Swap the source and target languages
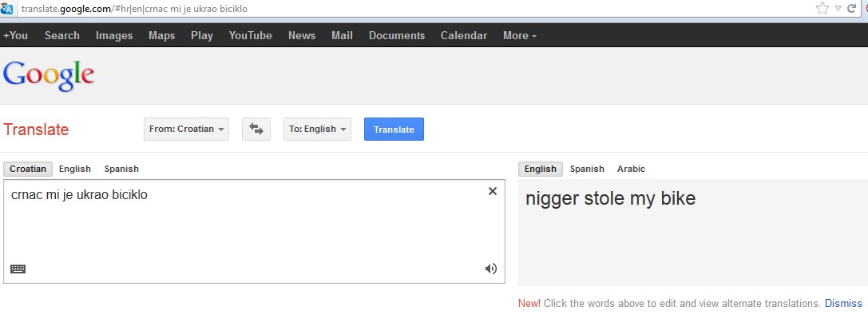868x331 pixels. [x=256, y=130]
